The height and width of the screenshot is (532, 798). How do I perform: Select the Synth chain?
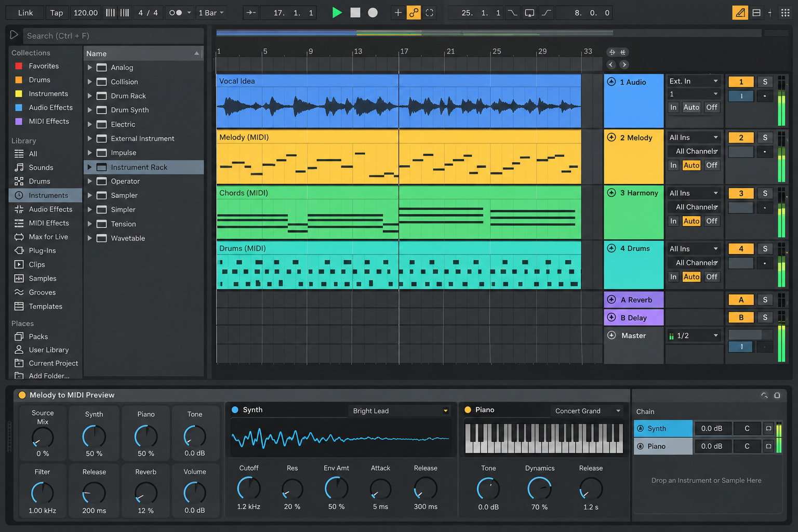663,429
